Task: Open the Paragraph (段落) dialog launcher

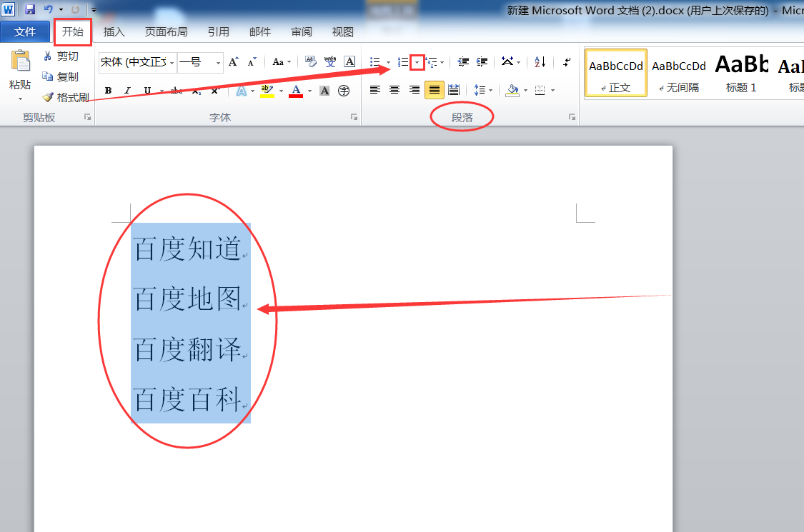Action: [x=572, y=117]
